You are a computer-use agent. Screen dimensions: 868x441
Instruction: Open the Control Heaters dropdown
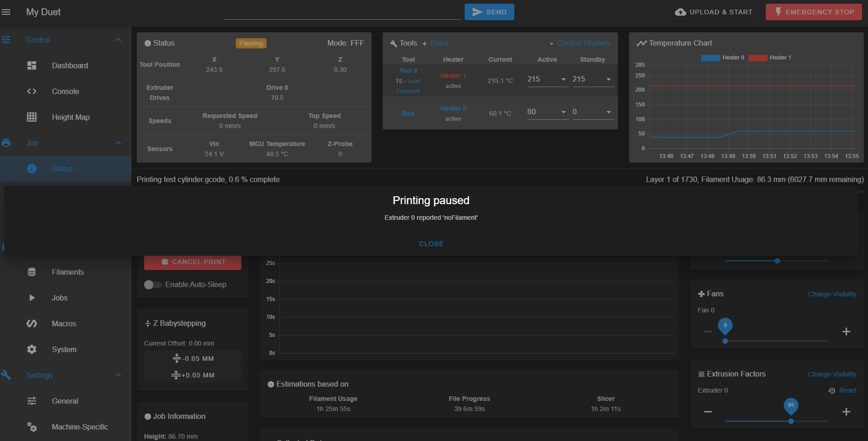coord(580,43)
